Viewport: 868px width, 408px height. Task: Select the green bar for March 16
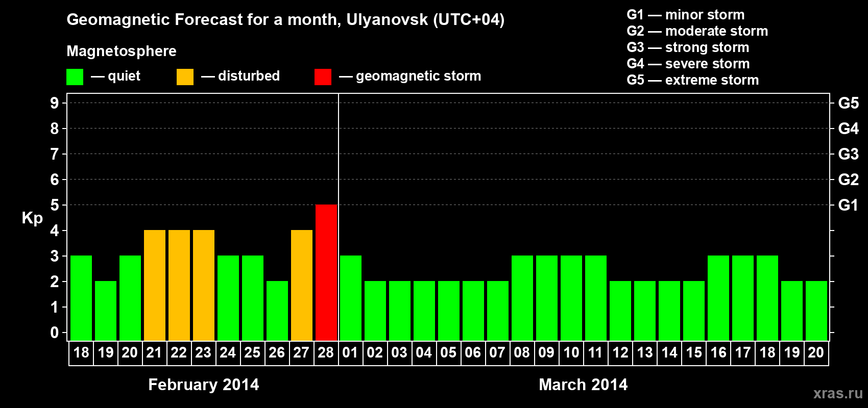(x=718, y=298)
